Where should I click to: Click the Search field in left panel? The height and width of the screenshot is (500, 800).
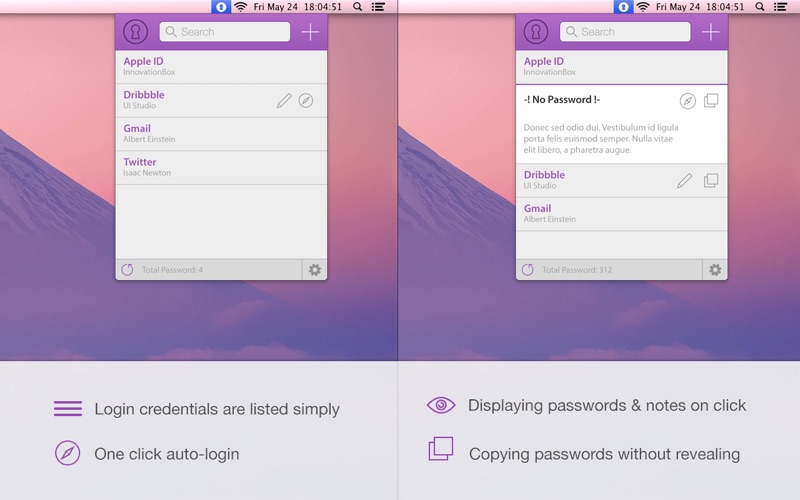[224, 32]
